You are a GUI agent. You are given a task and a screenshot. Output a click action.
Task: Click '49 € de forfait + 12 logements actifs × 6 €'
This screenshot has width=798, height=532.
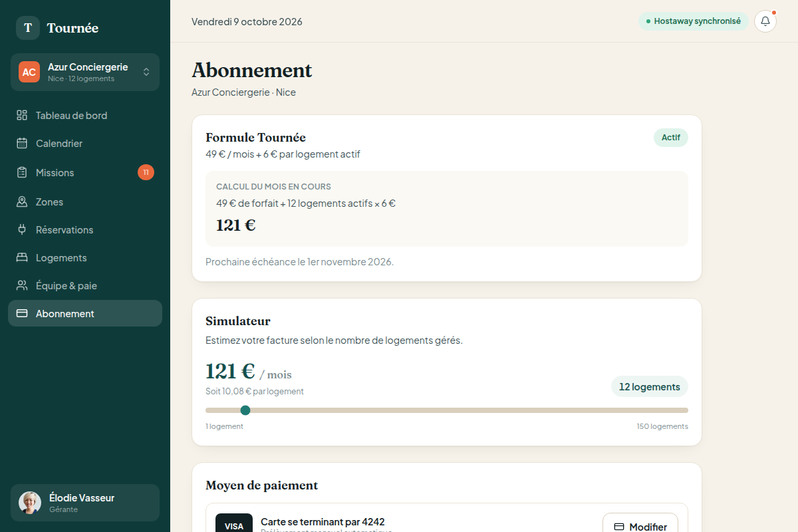306,203
